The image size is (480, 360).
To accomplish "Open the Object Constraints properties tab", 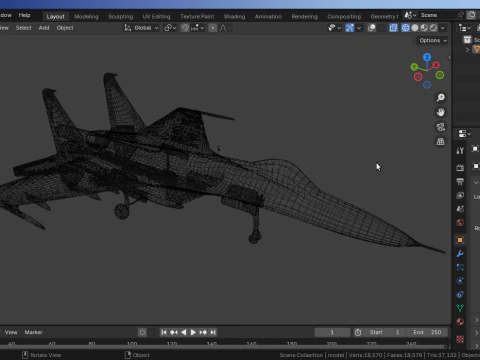I will pyautogui.click(x=460, y=294).
